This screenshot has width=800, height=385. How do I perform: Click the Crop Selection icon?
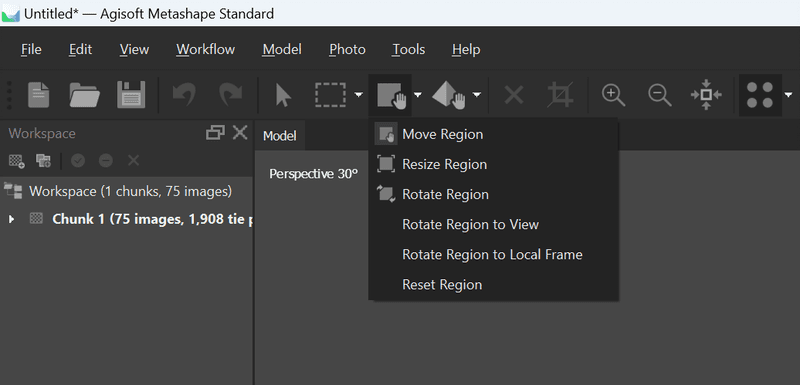point(560,95)
